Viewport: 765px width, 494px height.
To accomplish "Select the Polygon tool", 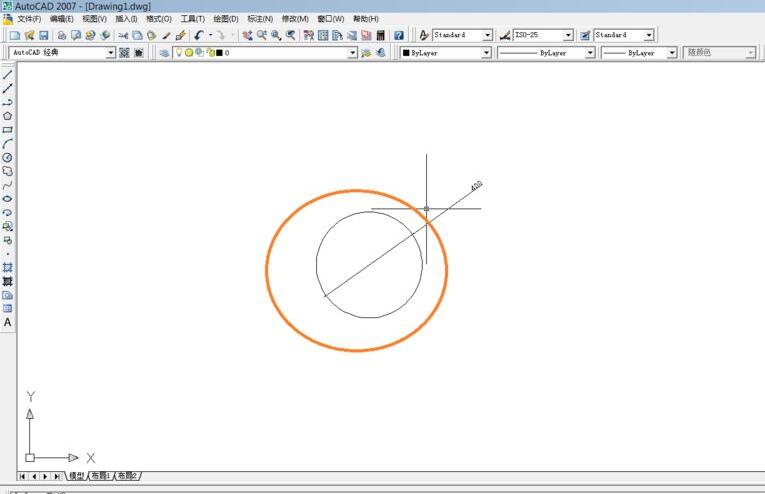I will [x=8, y=116].
